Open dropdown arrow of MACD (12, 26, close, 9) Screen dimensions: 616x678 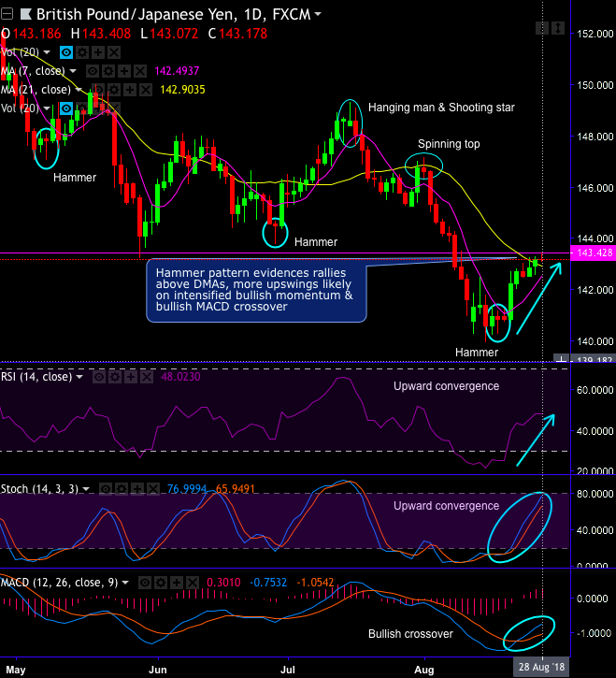pos(125,583)
